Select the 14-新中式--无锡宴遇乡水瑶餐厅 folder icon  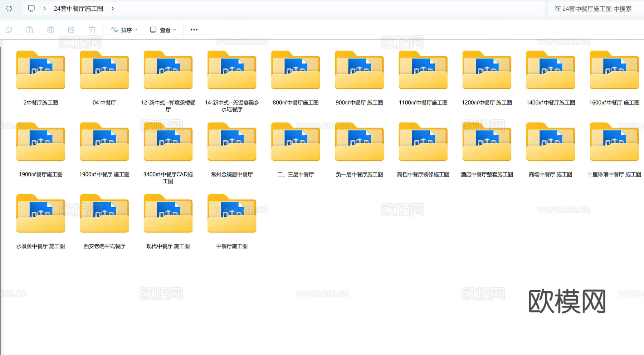click(x=232, y=70)
